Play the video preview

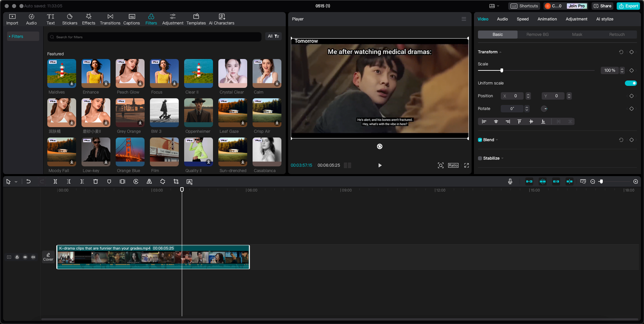(x=380, y=165)
